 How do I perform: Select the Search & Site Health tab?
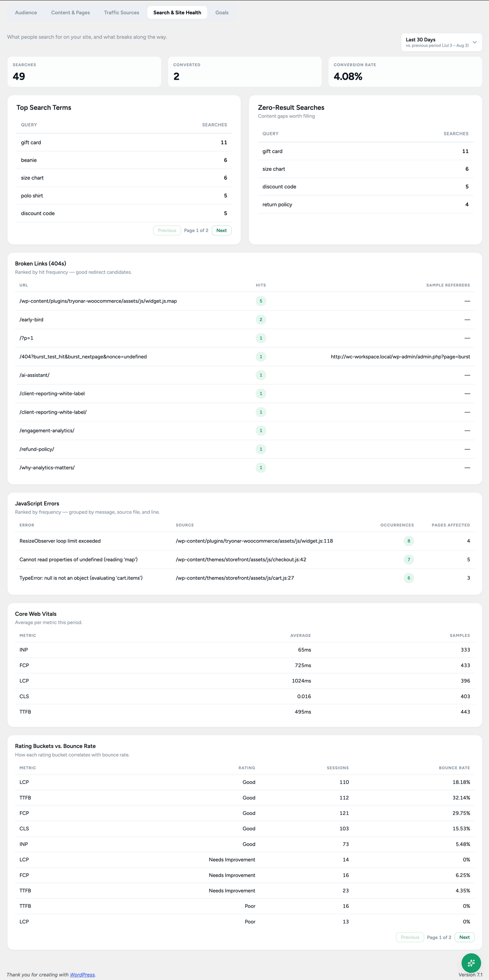(177, 12)
